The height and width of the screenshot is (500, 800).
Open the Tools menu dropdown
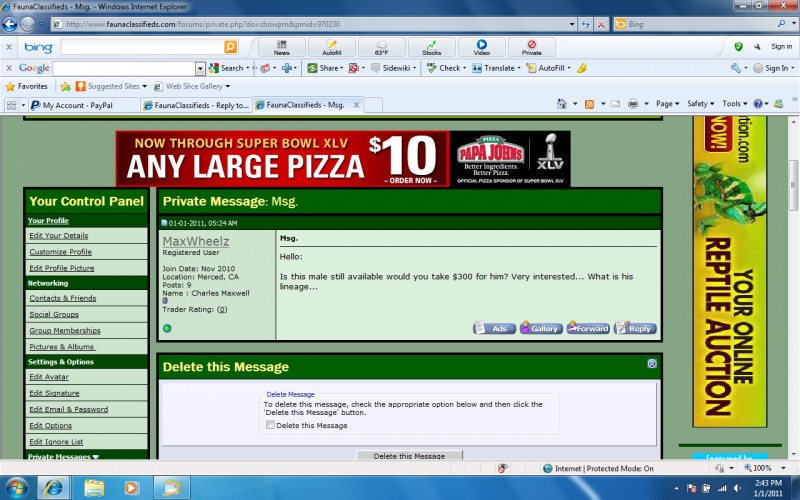735,104
